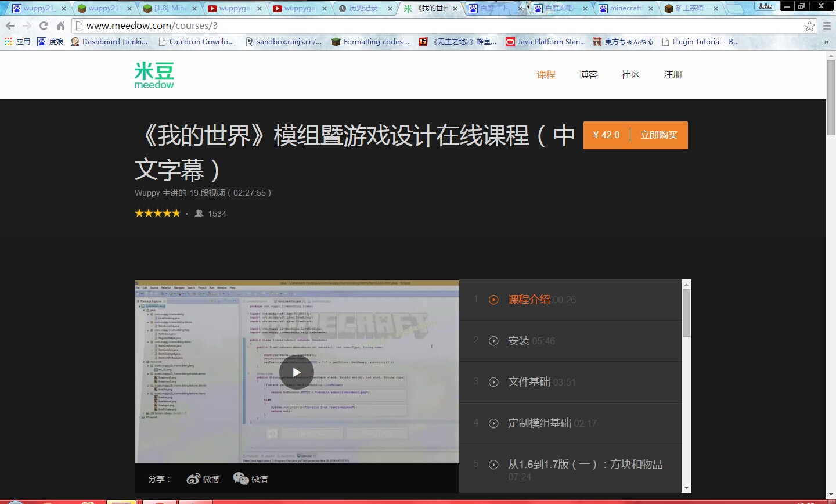This screenshot has width=836, height=504.
Task: Close the 矿工茶馆 tab
Action: (x=716, y=9)
